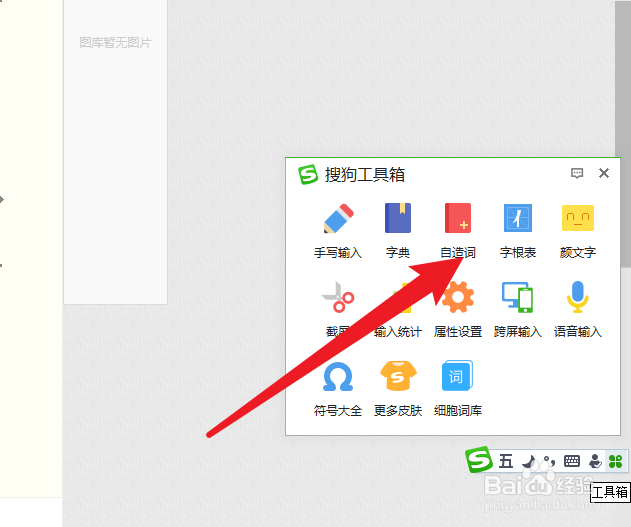
Task: Click the Sogou S logo on input bar
Action: 479,459
